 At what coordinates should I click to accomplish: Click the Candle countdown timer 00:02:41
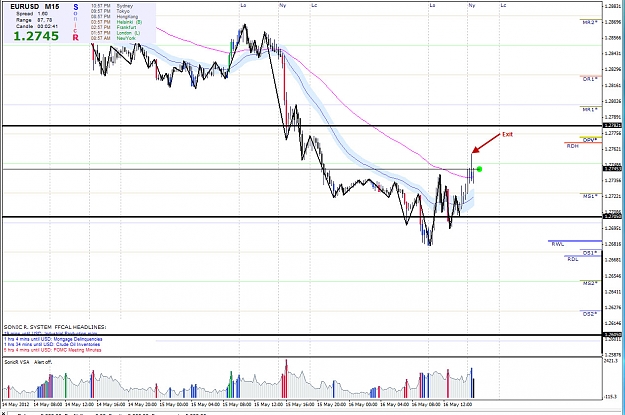click(47, 26)
